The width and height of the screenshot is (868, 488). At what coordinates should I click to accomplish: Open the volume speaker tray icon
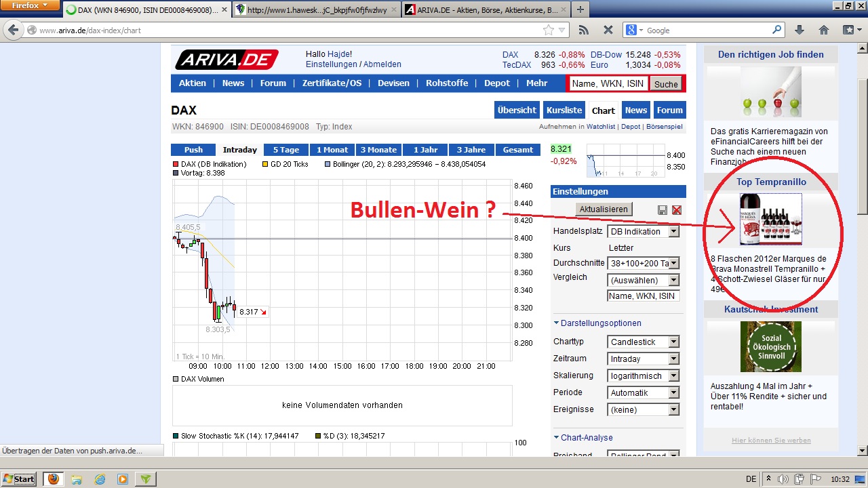784,479
